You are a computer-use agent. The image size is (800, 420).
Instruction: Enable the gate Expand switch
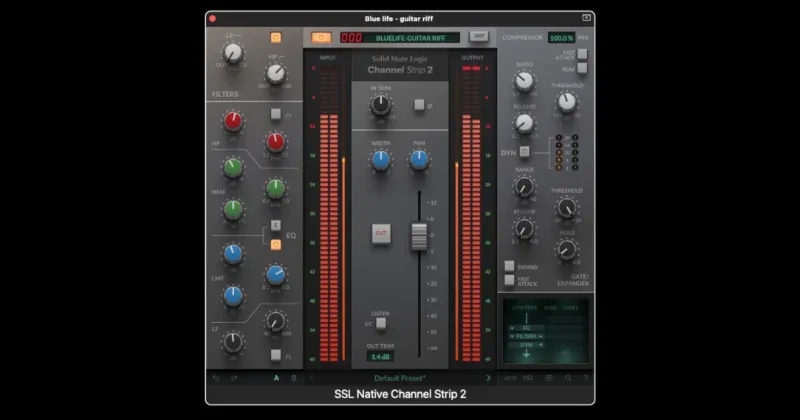pyautogui.click(x=509, y=266)
